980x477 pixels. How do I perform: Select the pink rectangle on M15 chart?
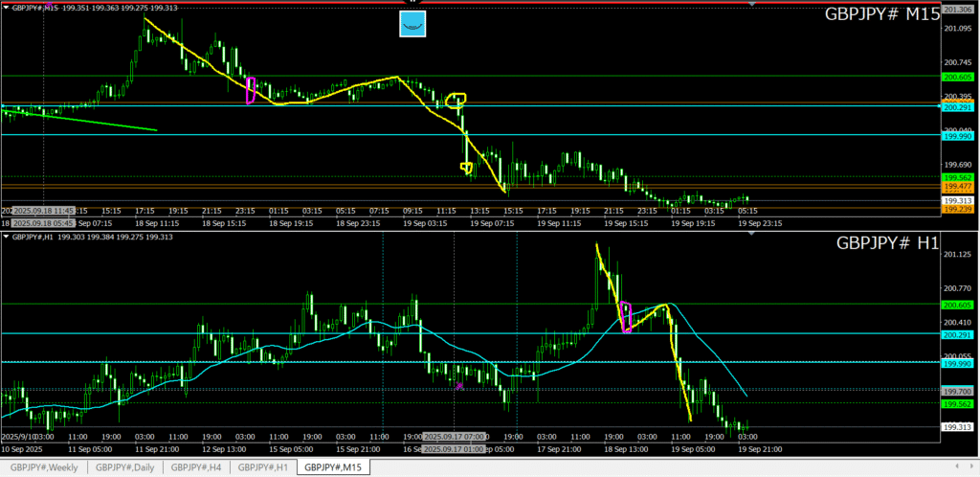coord(251,90)
